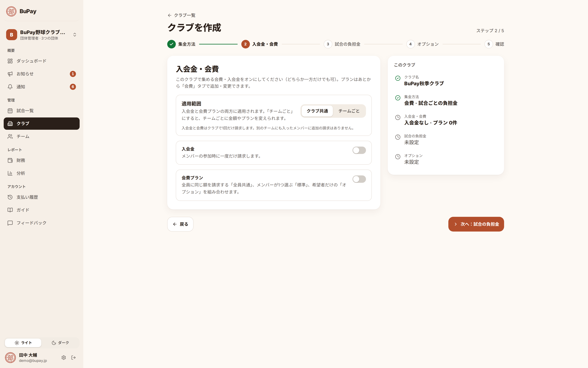Click the チーム people icon
This screenshot has height=368, width=588.
tap(10, 136)
